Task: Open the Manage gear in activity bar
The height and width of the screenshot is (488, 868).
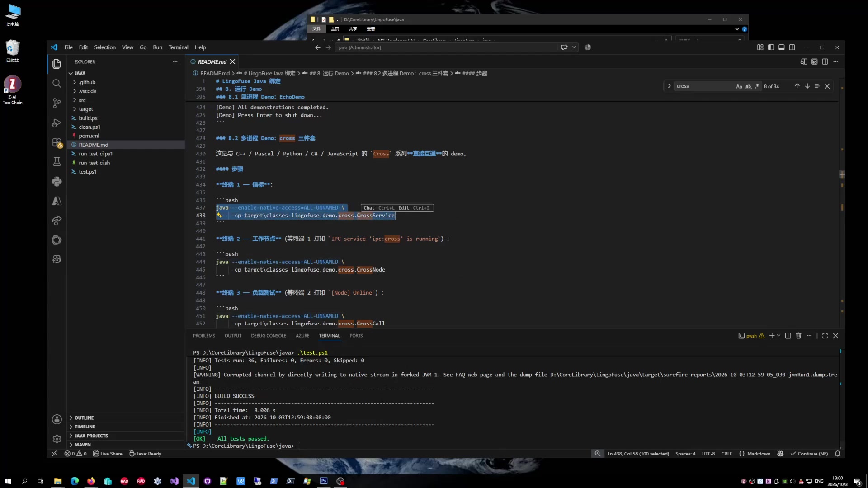Action: click(57, 439)
